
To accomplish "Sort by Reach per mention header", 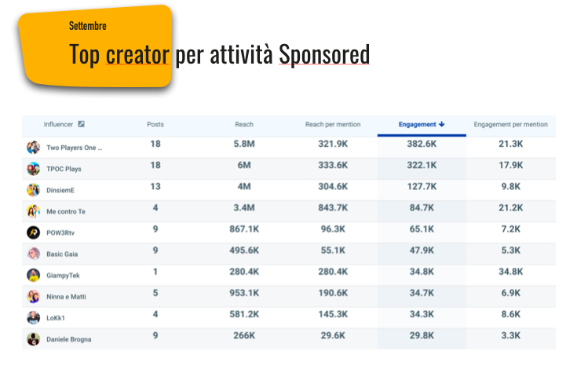I will pos(333,124).
